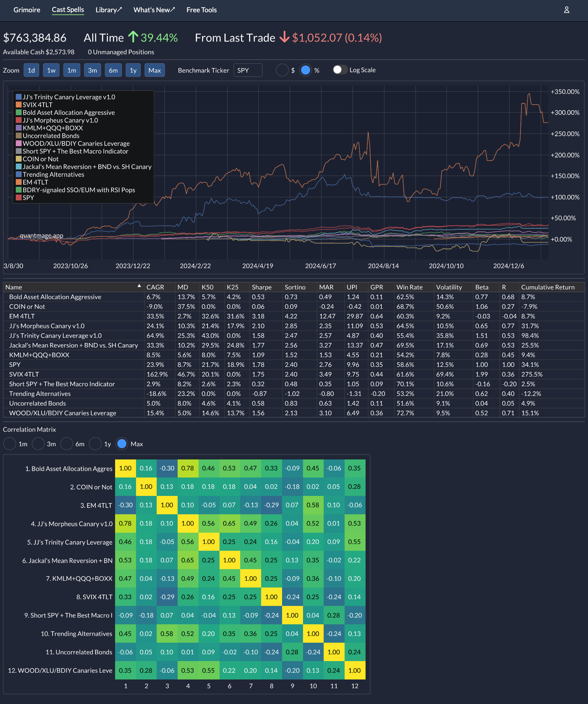
Task: Click the COIN or Not legend square
Action: coord(19,159)
